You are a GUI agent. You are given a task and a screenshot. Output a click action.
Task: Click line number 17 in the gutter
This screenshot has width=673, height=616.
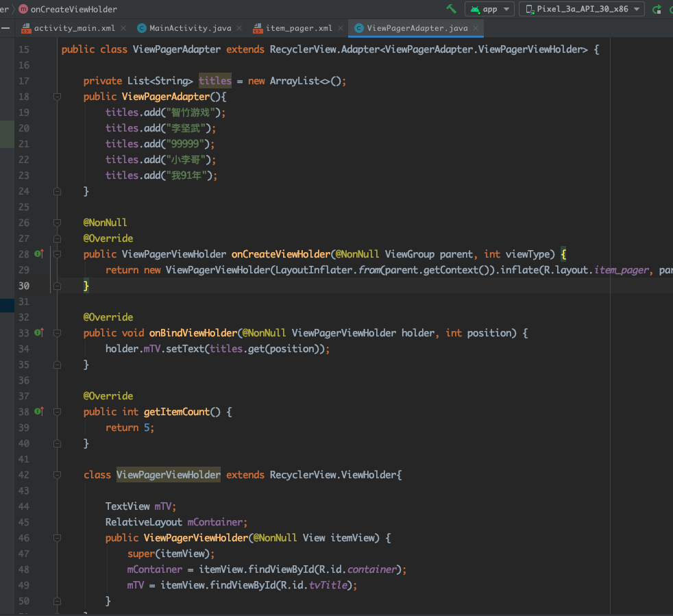click(24, 81)
